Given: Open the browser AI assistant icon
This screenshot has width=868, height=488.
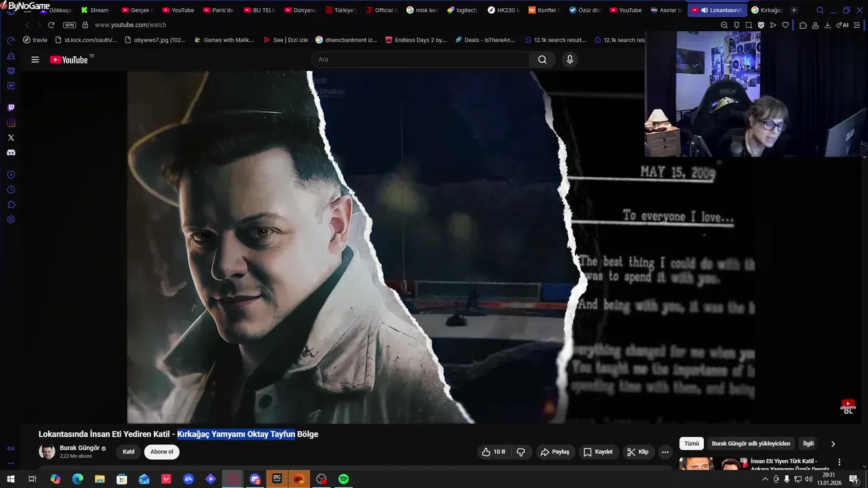Looking at the screenshot, I should tap(842, 25).
